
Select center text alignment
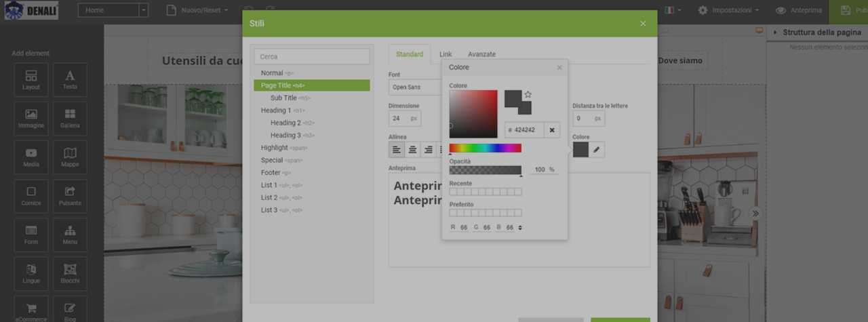click(x=412, y=150)
